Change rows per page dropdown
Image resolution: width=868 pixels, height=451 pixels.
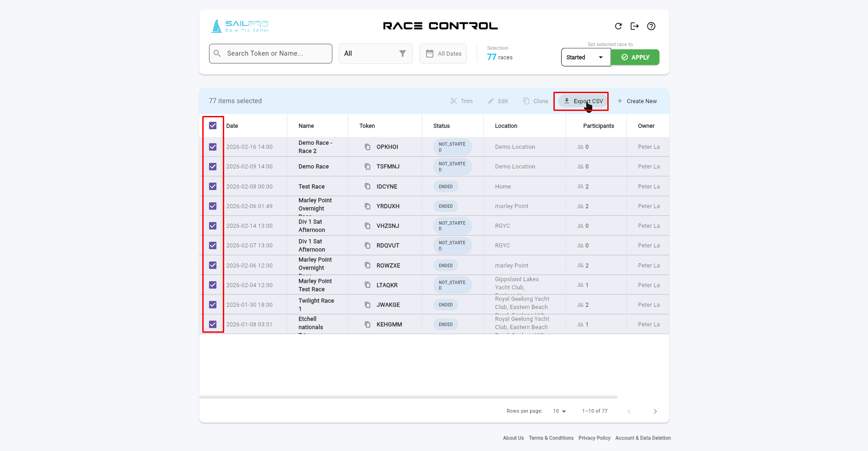(559, 411)
